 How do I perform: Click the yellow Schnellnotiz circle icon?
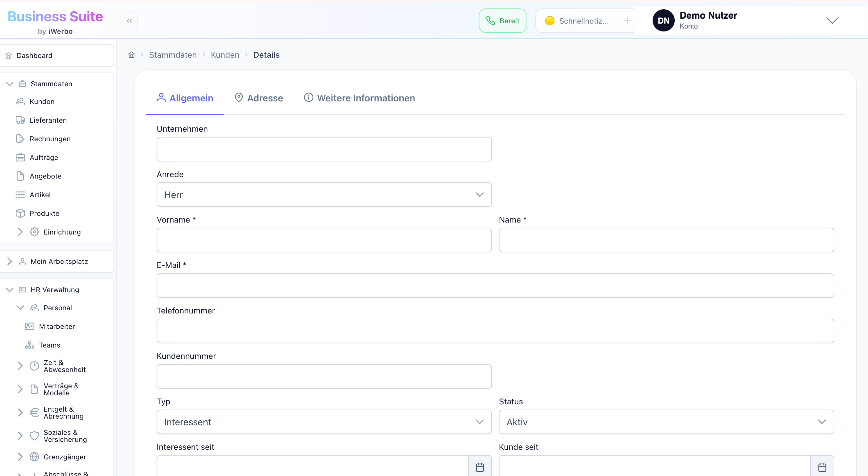[550, 21]
